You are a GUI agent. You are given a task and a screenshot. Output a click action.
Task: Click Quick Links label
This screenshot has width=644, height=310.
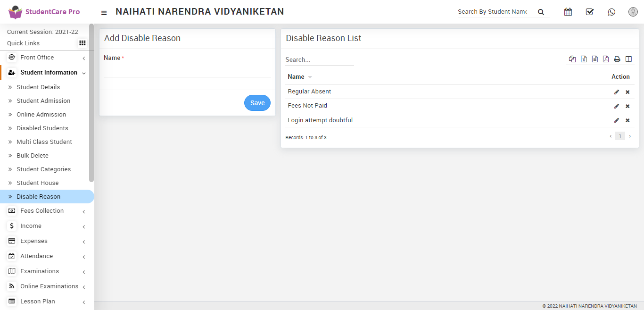[24, 43]
